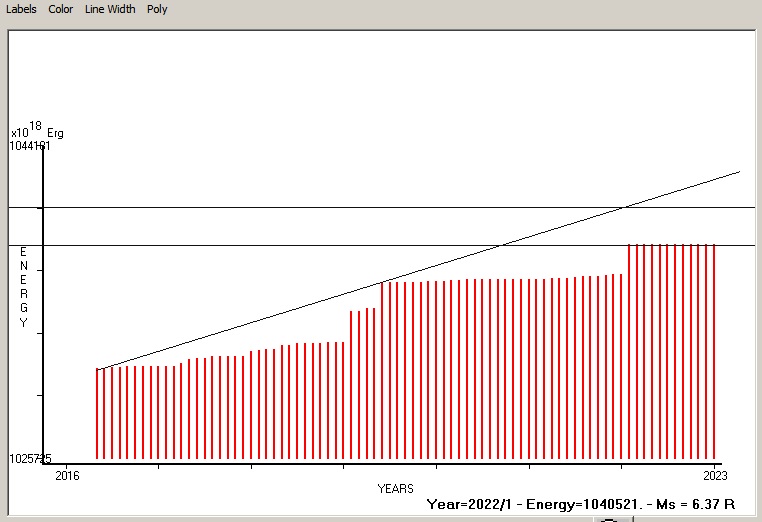Click the last red bar near 2023
762x522 pixels.
pyautogui.click(x=715, y=350)
